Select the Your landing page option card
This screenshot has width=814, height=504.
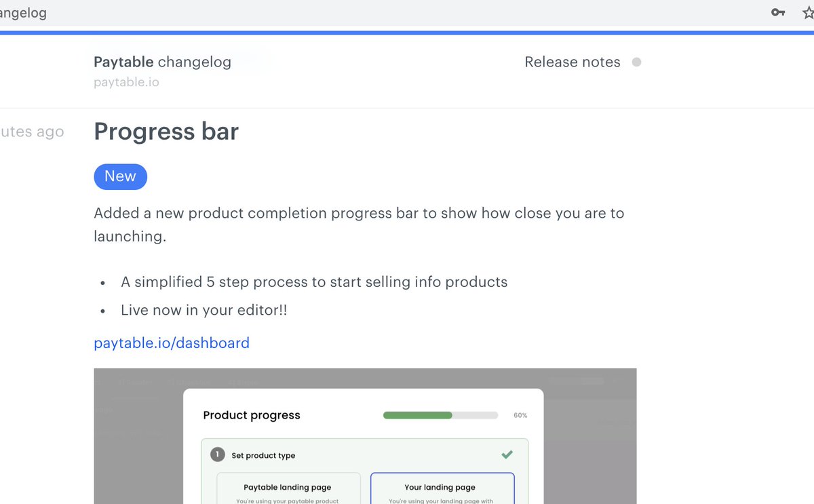(442, 488)
